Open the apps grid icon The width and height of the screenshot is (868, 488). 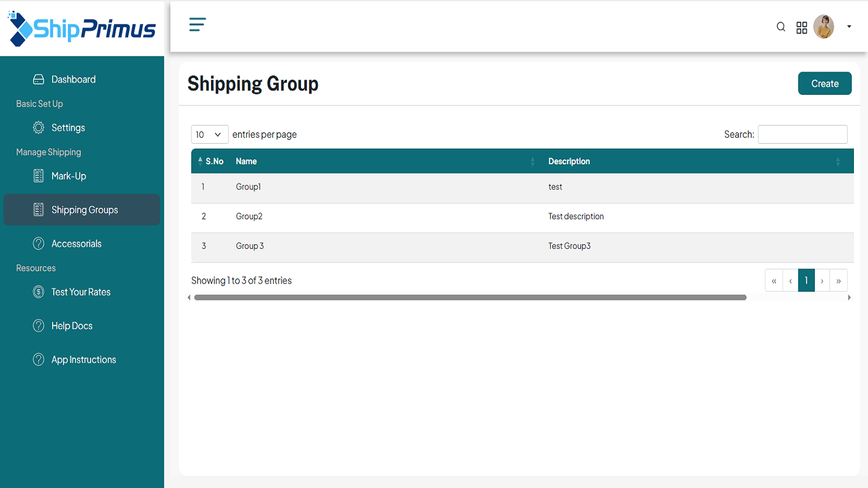(802, 28)
